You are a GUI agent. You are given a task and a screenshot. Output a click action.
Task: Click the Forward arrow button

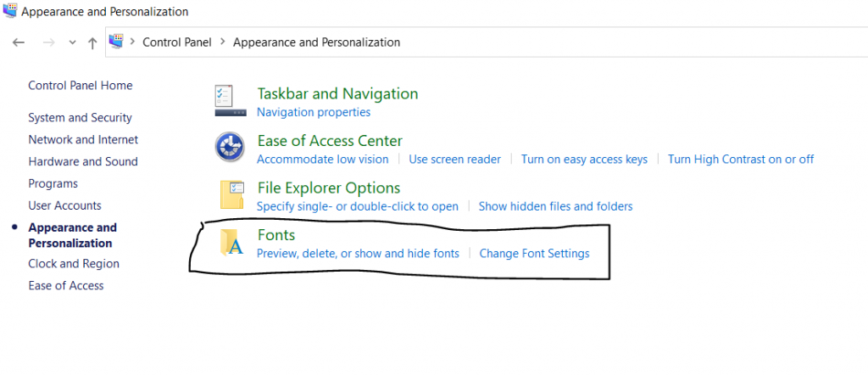tap(48, 42)
